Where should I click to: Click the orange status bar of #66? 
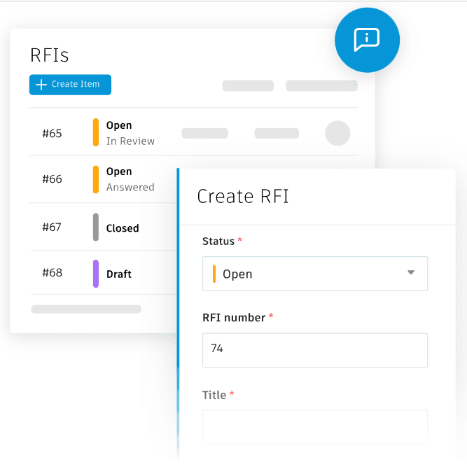(96, 179)
